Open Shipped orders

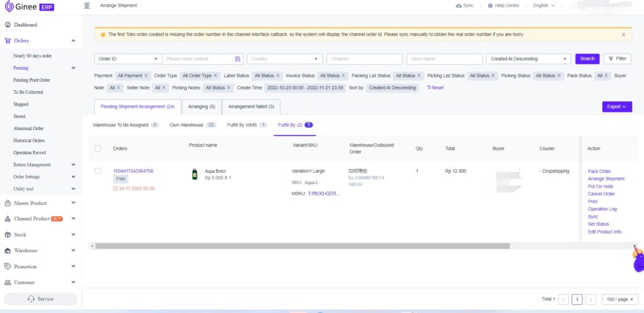[21, 104]
